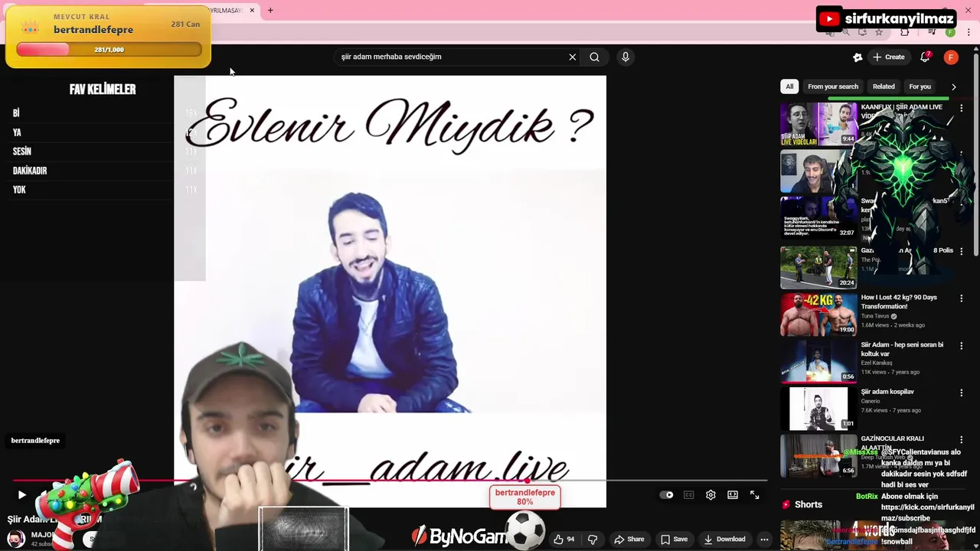Open options for Şiir adam kospilav video

962,393
